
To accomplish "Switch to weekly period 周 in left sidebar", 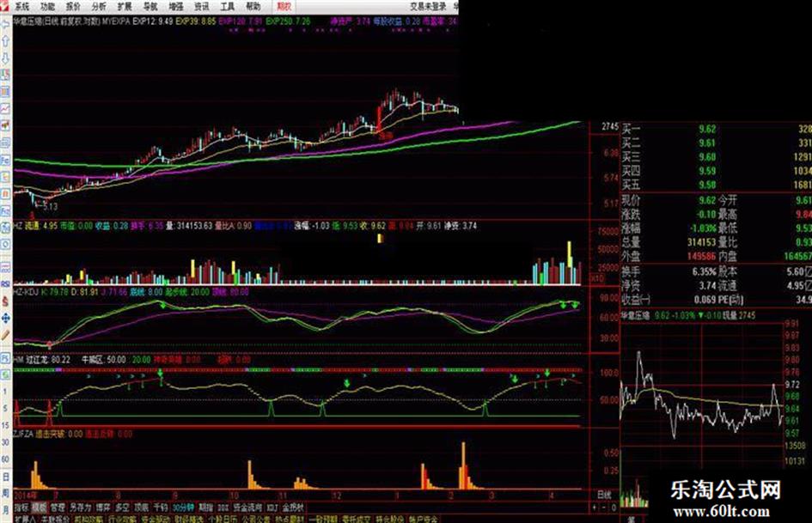I will pos(5,493).
